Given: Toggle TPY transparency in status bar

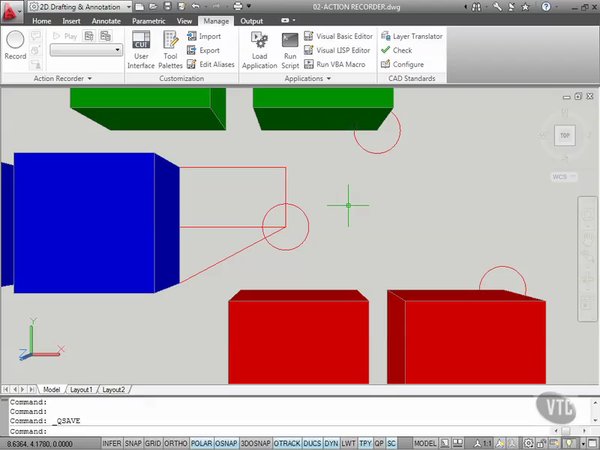Looking at the screenshot, I should [x=365, y=443].
